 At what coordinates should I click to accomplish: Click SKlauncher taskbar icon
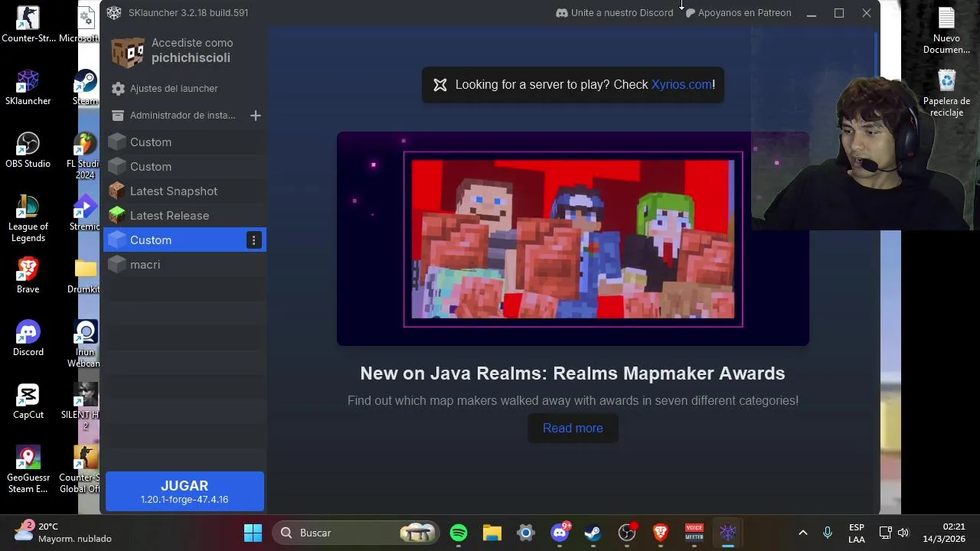coord(728,533)
